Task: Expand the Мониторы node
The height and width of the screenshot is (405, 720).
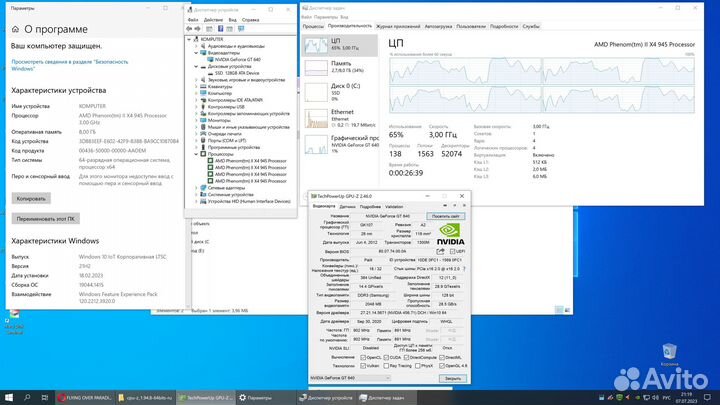Action: point(196,120)
